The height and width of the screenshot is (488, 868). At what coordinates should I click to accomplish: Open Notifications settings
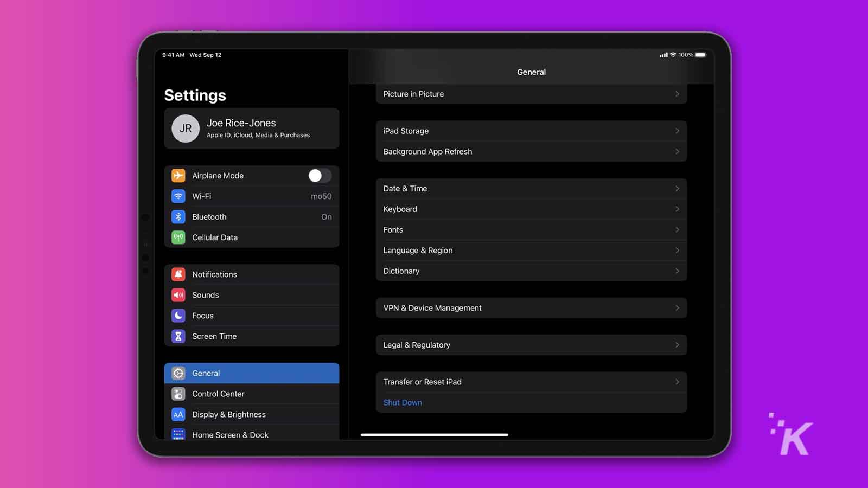[x=252, y=274]
